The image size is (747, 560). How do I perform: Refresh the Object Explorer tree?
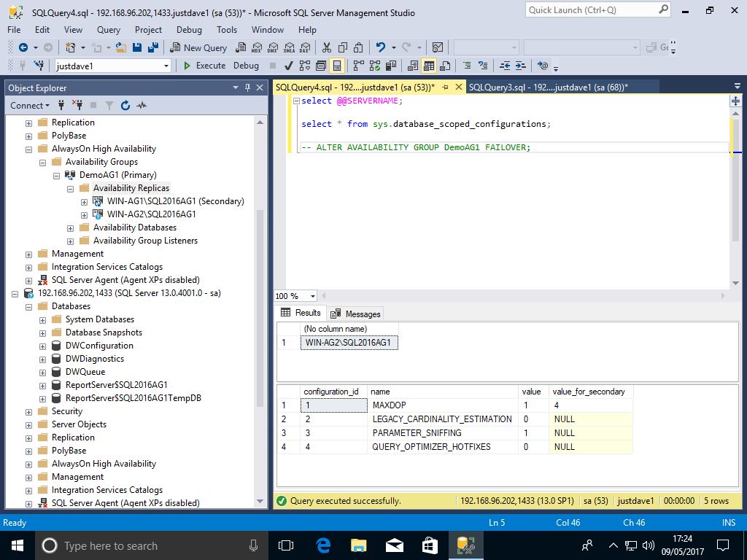click(x=125, y=106)
